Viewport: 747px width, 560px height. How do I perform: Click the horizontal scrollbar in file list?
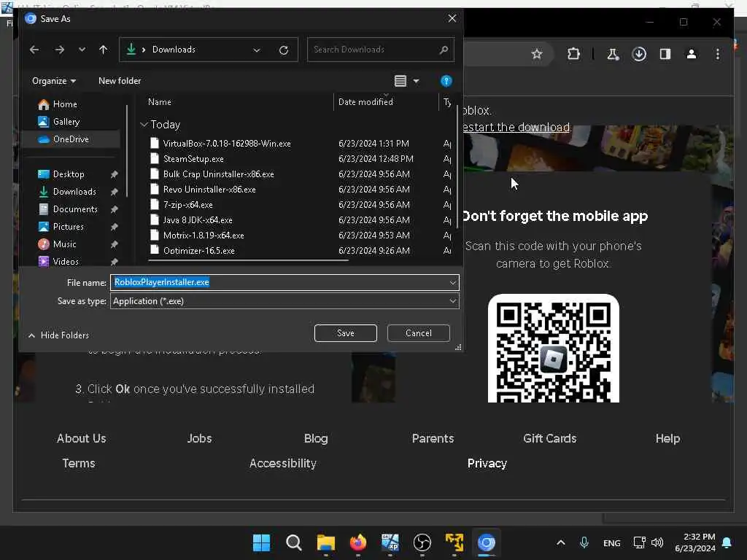(x=248, y=260)
